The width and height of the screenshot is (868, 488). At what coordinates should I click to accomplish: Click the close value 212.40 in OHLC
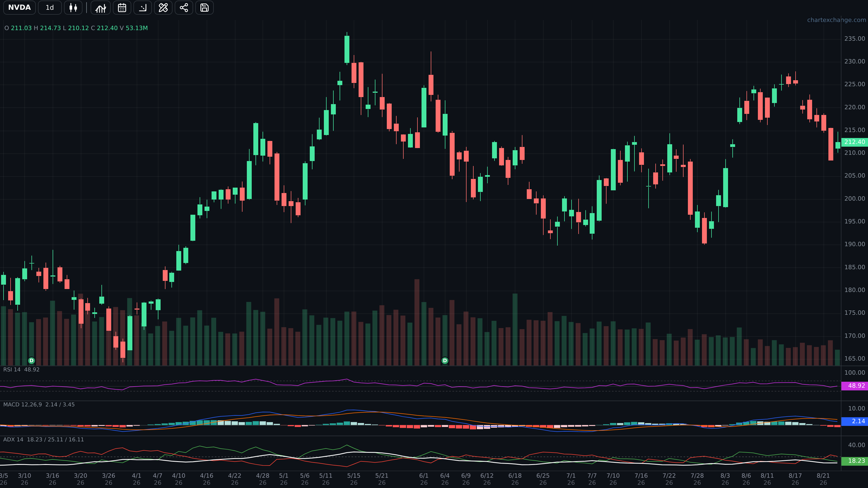(x=107, y=28)
